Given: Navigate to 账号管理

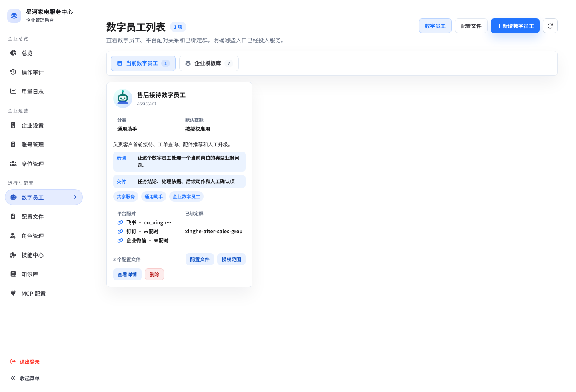Looking at the screenshot, I should [44, 144].
